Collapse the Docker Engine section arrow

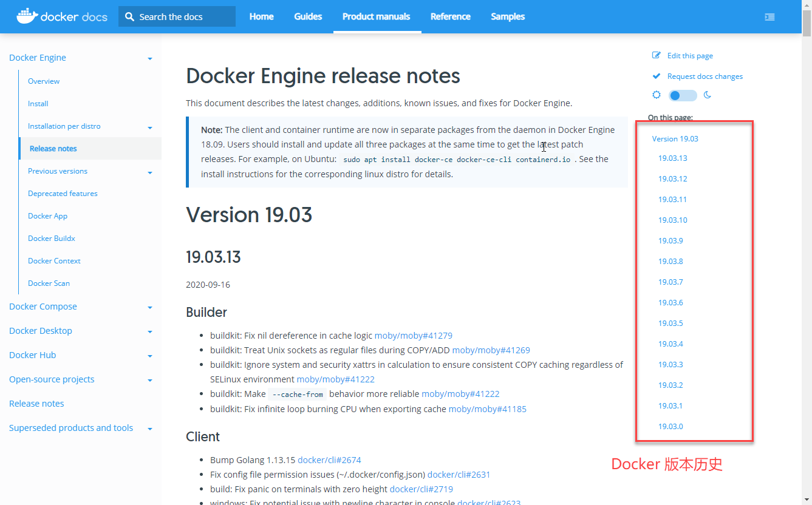click(x=150, y=59)
